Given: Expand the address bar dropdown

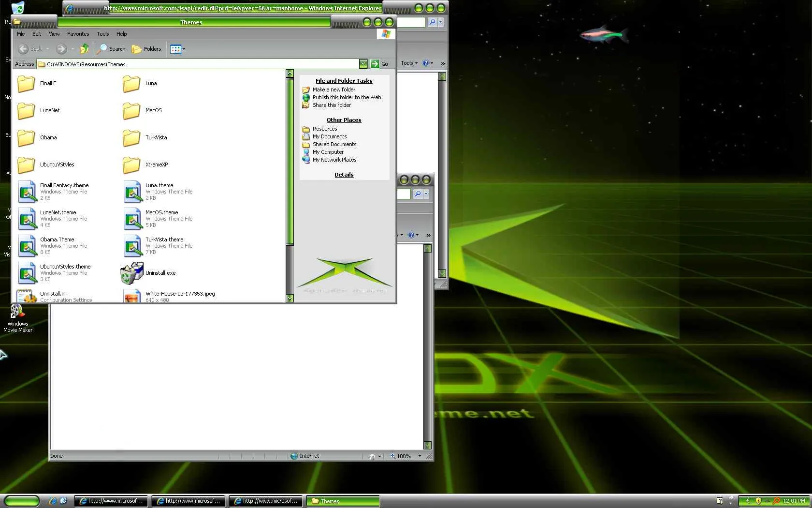Looking at the screenshot, I should pyautogui.click(x=363, y=64).
